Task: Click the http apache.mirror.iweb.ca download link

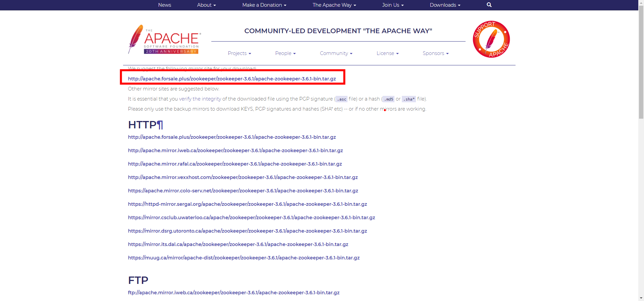Action: (x=235, y=150)
